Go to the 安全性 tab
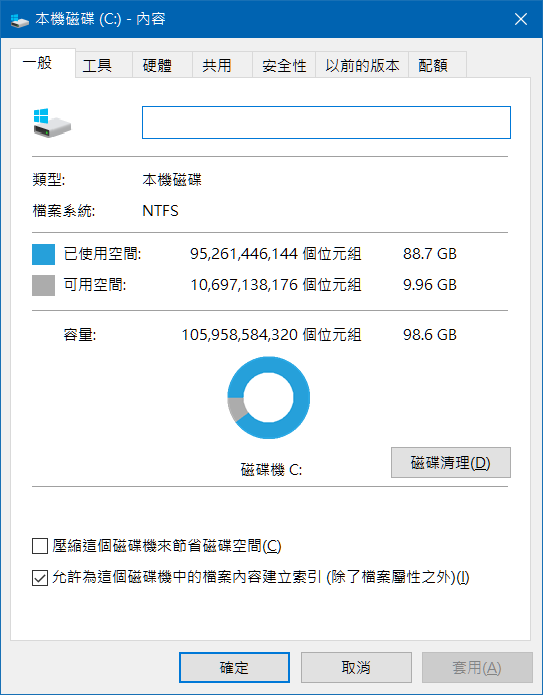Image resolution: width=543 pixels, height=695 pixels. click(x=284, y=66)
